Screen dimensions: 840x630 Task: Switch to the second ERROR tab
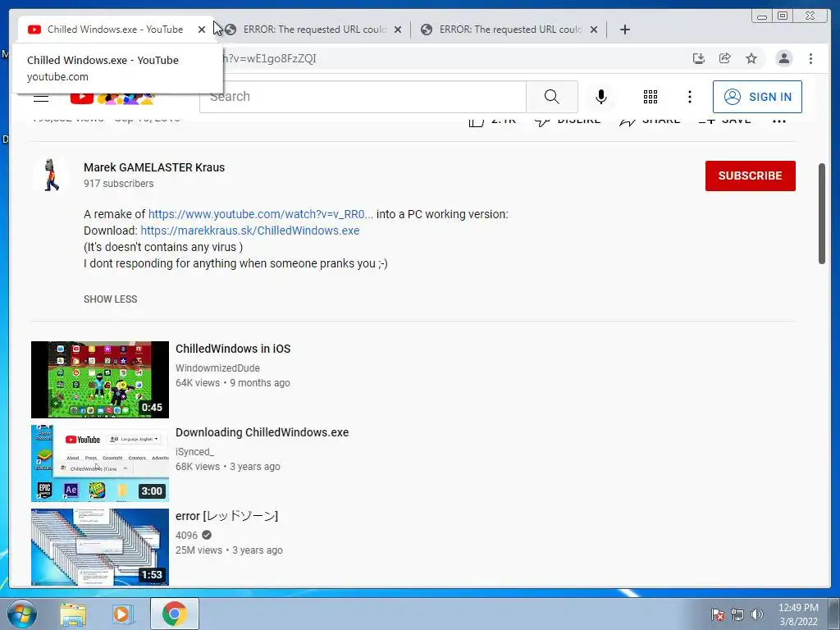(509, 30)
